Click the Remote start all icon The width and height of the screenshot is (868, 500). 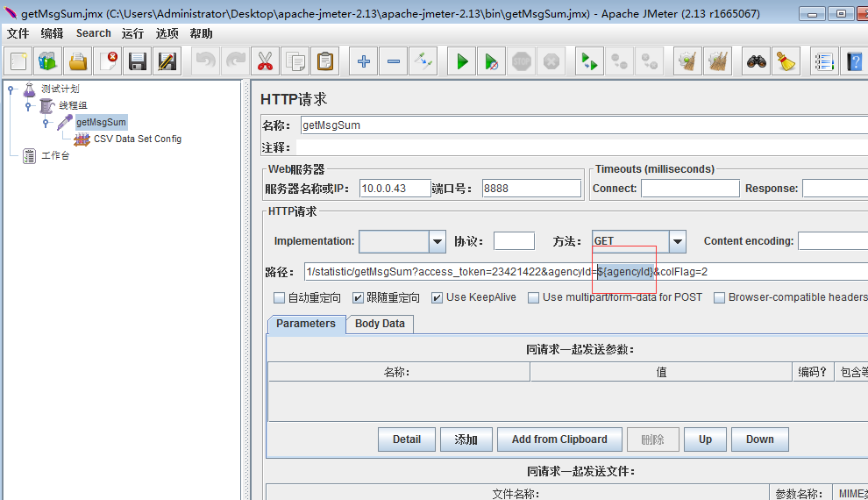tap(589, 61)
